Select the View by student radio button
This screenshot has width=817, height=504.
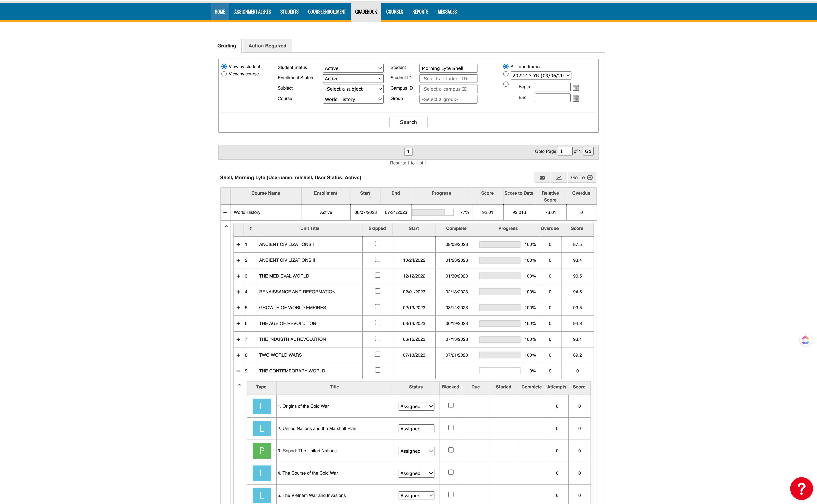224,67
